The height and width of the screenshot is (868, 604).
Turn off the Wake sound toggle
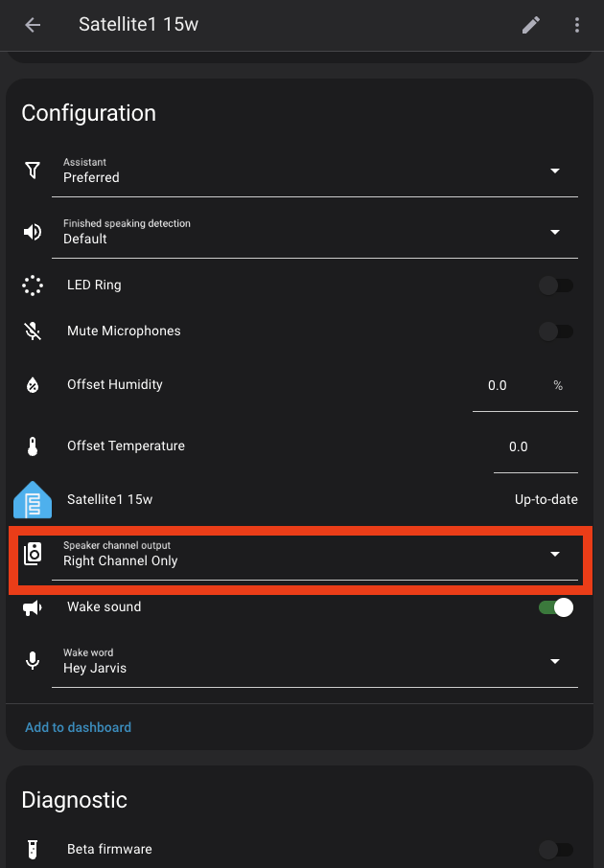[556, 607]
